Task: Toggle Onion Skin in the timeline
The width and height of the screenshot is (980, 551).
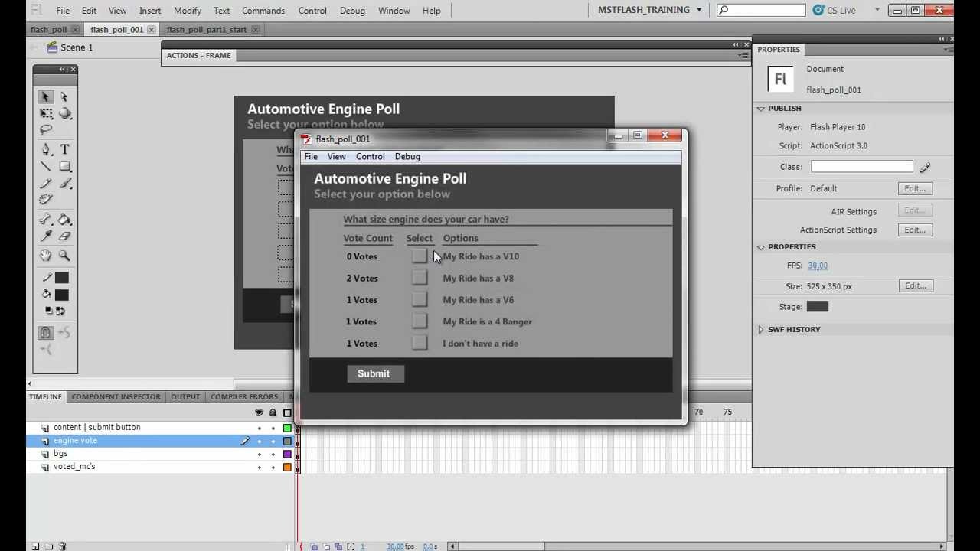Action: tap(315, 546)
